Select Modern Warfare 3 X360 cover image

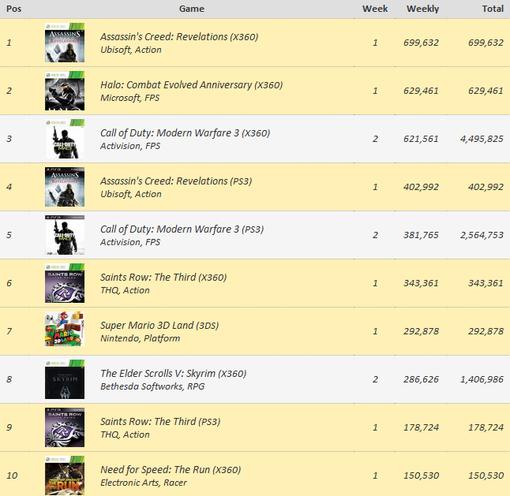tap(65, 139)
